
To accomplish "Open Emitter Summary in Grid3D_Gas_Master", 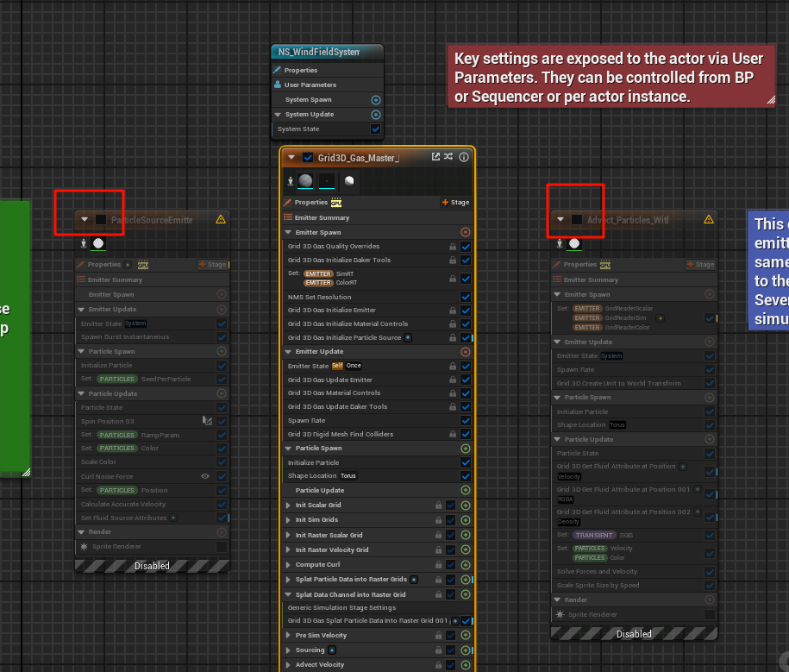I will (x=322, y=217).
